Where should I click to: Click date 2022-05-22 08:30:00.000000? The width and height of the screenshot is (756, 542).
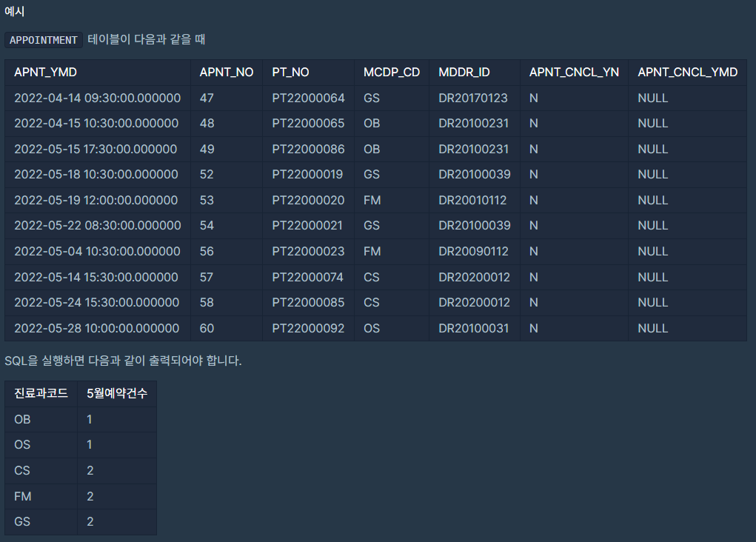click(98, 226)
